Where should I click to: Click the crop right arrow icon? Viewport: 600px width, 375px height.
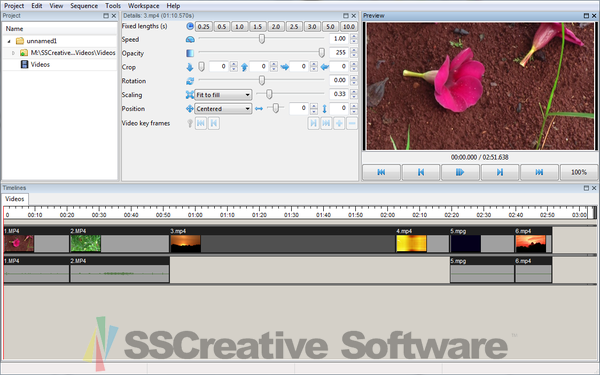pyautogui.click(x=285, y=67)
